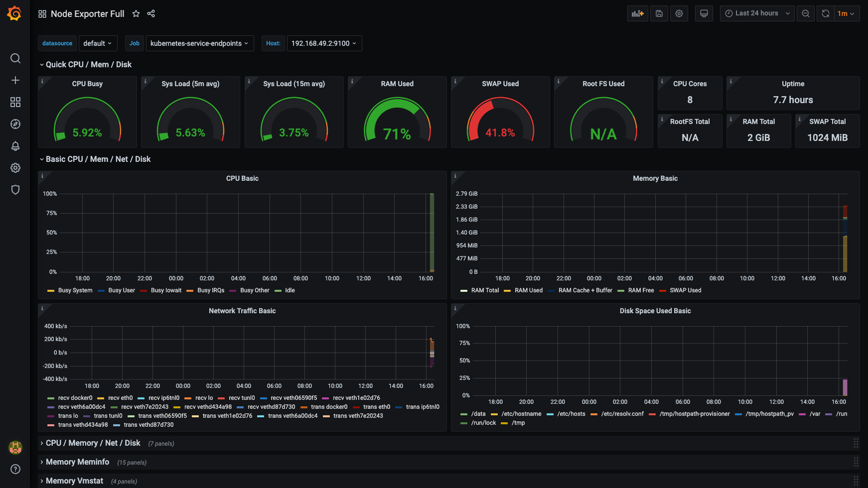The image size is (868, 488).
Task: Open the Dashboards grid icon in sidebar
Action: click(x=15, y=102)
